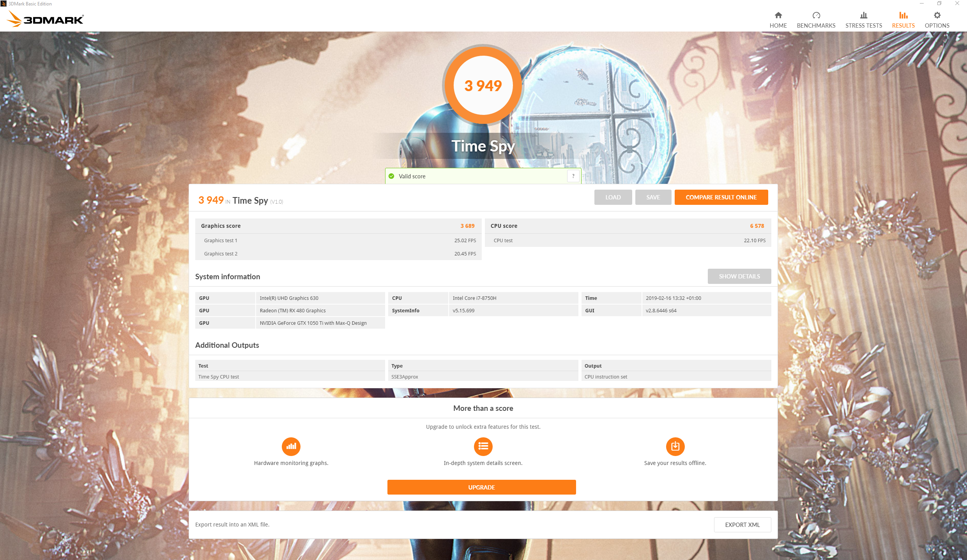Image resolution: width=967 pixels, height=560 pixels.
Task: Click the in-depth system details icon
Action: 483,446
